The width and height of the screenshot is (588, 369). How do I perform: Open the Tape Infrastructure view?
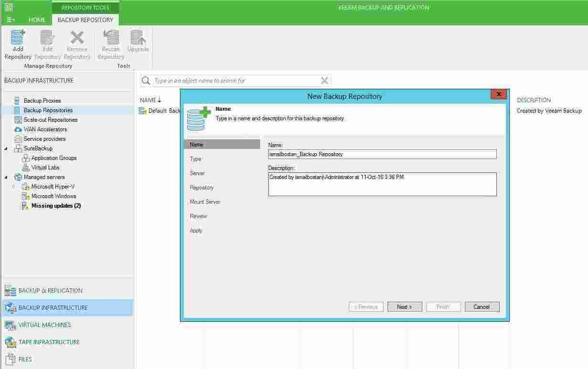49,342
